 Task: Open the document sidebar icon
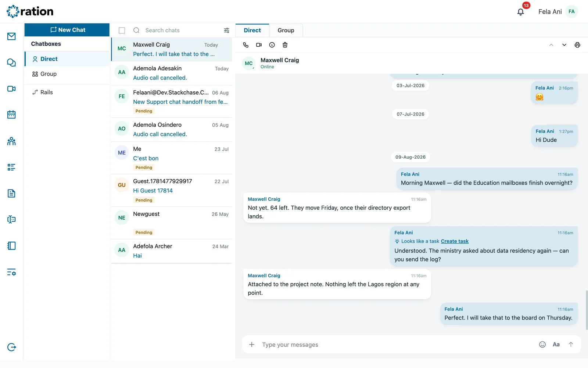coord(11,194)
